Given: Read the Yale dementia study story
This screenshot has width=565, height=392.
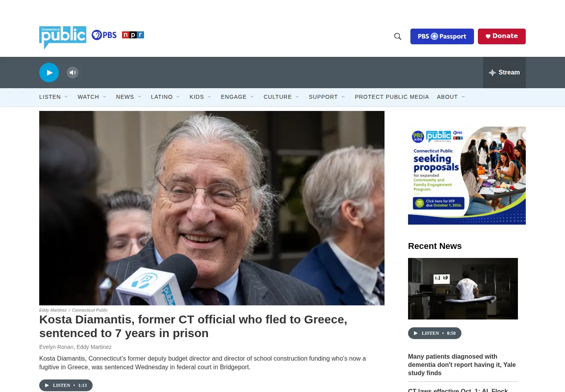Looking at the screenshot, I should coord(462,365).
